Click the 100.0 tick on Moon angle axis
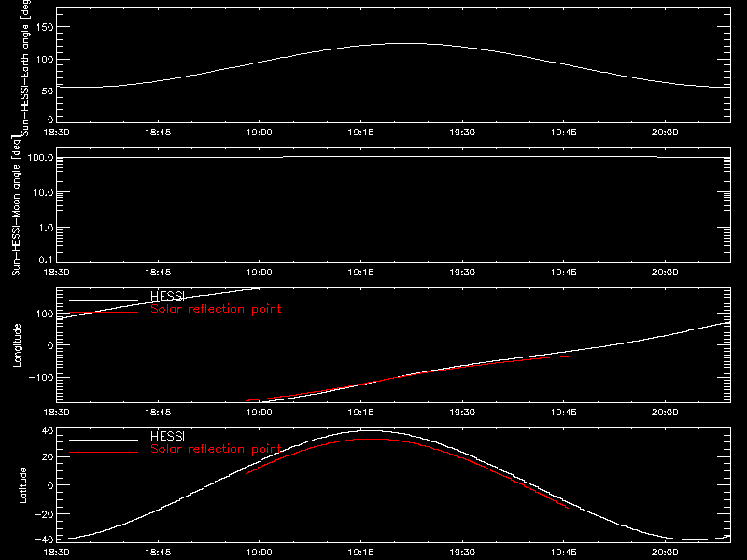 point(40,158)
